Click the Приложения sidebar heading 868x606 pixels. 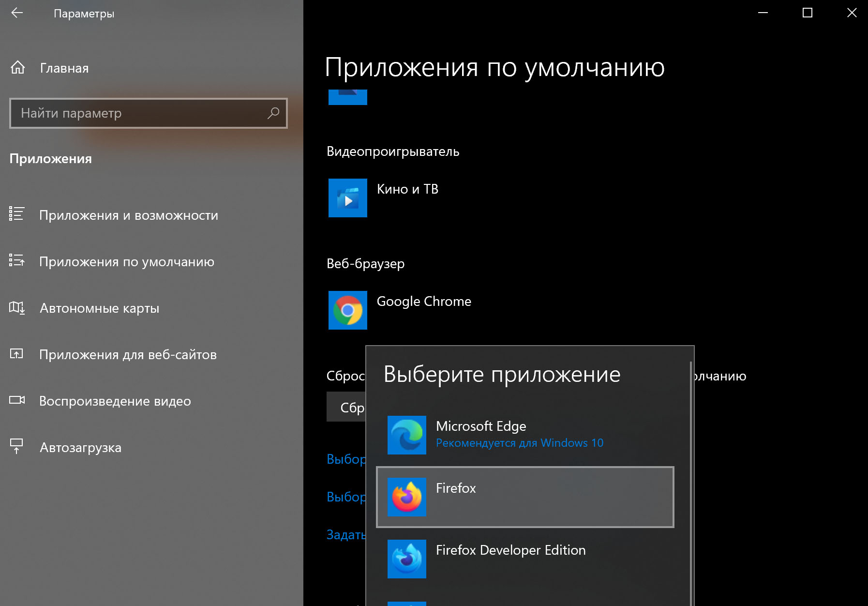click(x=50, y=159)
